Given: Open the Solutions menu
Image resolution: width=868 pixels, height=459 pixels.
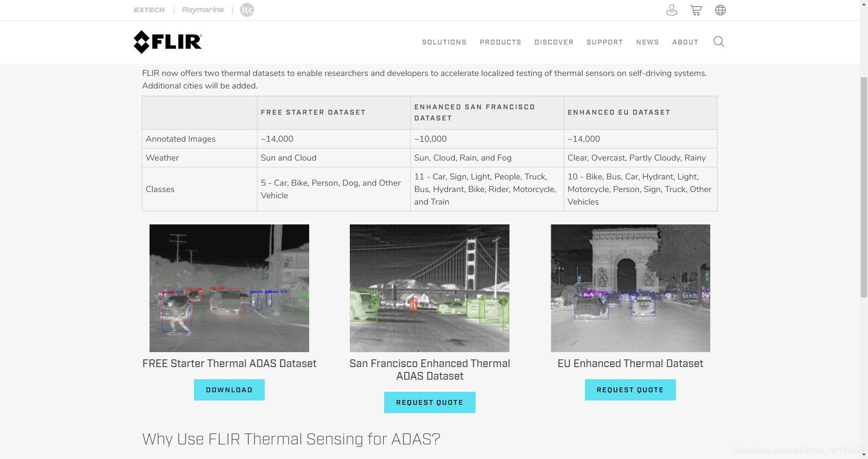Looking at the screenshot, I should point(444,43).
